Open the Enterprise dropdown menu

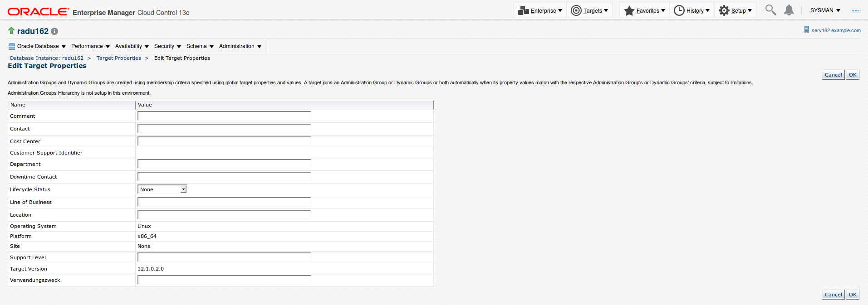point(540,10)
